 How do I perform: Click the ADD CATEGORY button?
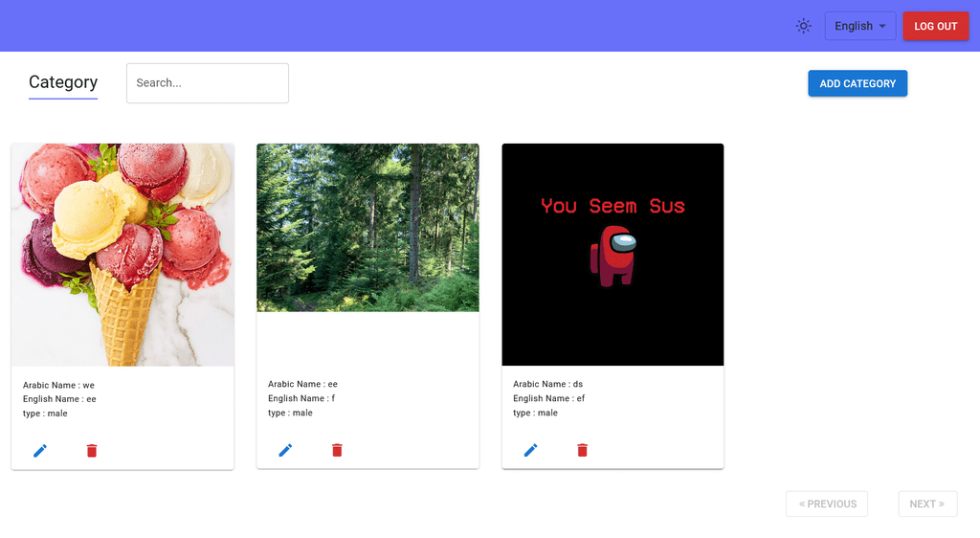pos(857,83)
